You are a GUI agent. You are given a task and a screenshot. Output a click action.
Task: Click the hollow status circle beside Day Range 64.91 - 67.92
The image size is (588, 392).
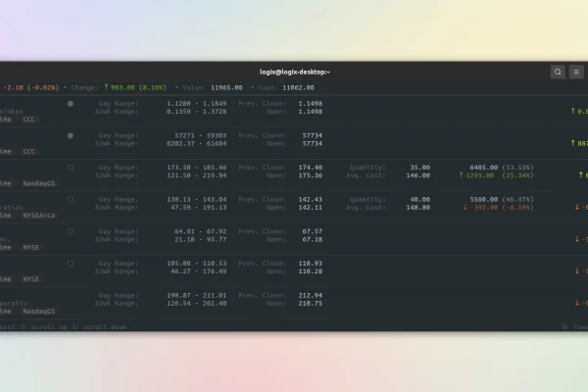click(x=71, y=231)
